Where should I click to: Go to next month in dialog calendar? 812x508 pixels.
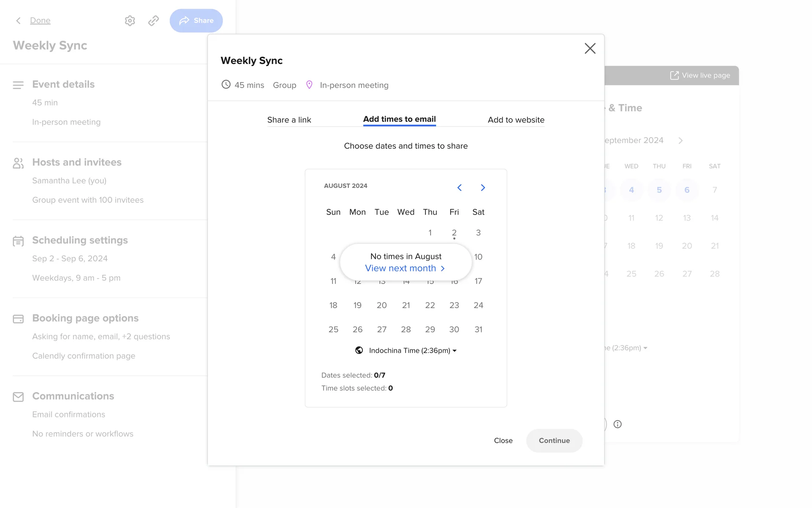pos(483,188)
